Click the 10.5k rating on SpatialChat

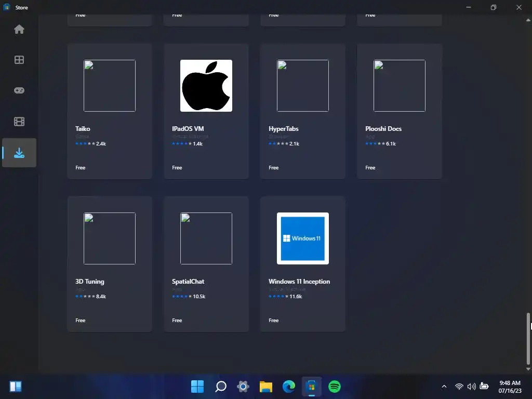(199, 297)
